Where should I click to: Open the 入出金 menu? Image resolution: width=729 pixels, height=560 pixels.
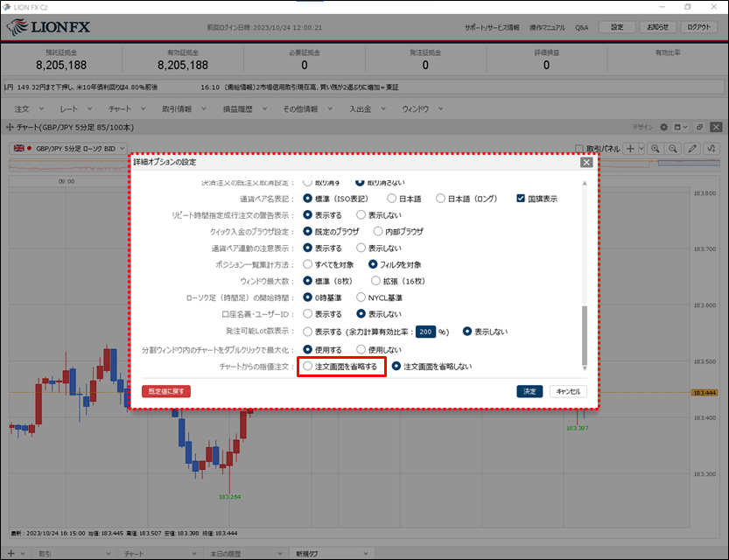tap(368, 108)
